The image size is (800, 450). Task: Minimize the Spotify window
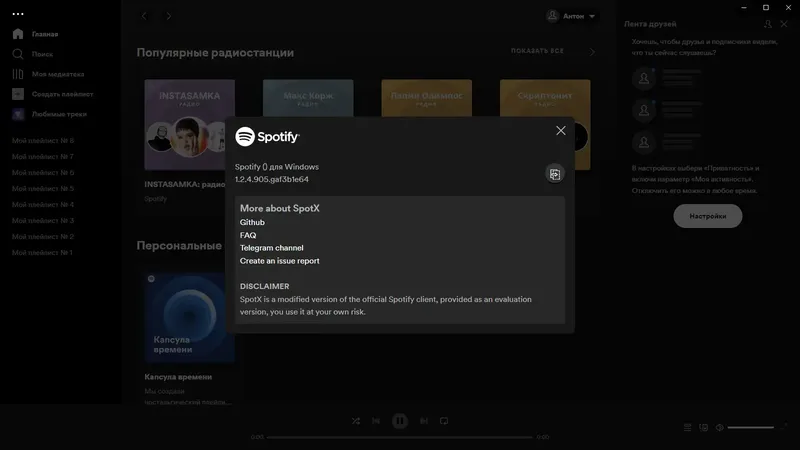pyautogui.click(x=744, y=8)
